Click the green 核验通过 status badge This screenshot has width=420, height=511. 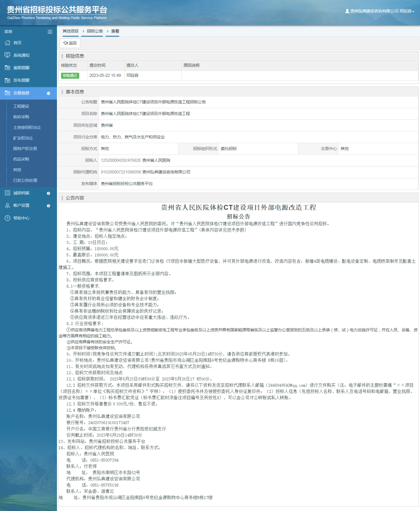[70, 76]
